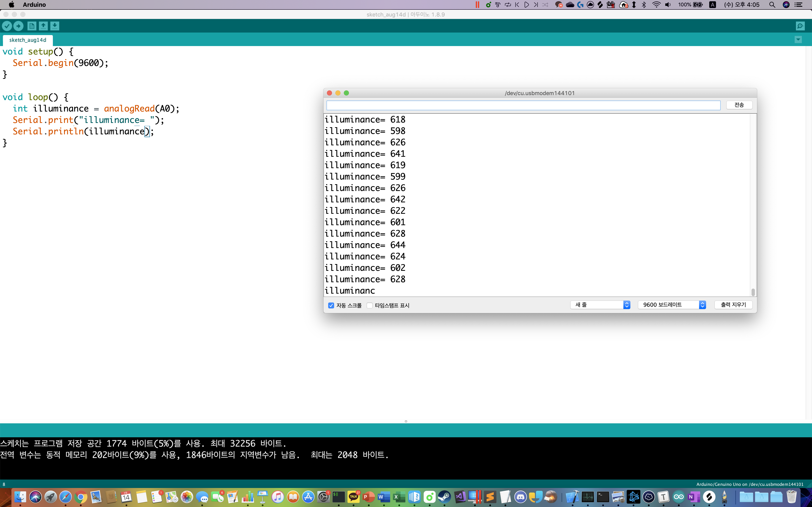812x507 pixels.
Task: Focus the serial monitor text input field
Action: [x=523, y=105]
